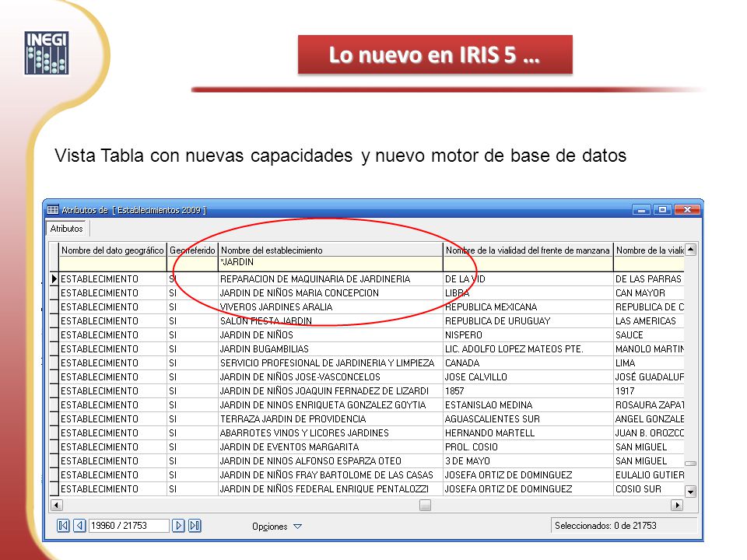Select JARDIN DE NIÑOS JOAQUIN FERNADEZ DE LIZARDI cell

pos(330,391)
